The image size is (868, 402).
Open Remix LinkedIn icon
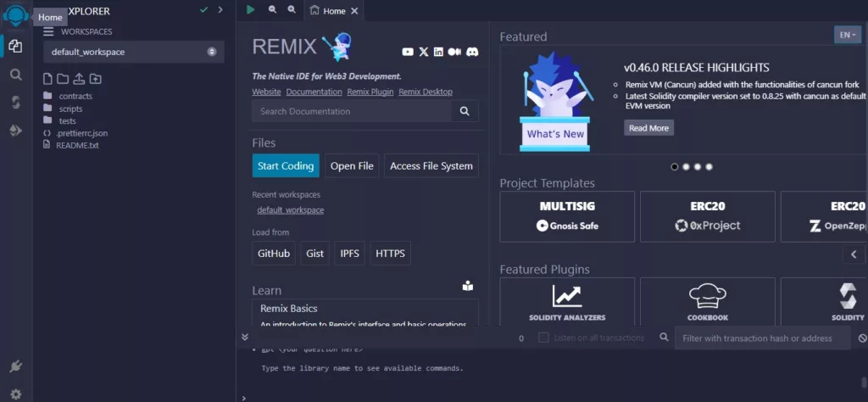click(438, 52)
